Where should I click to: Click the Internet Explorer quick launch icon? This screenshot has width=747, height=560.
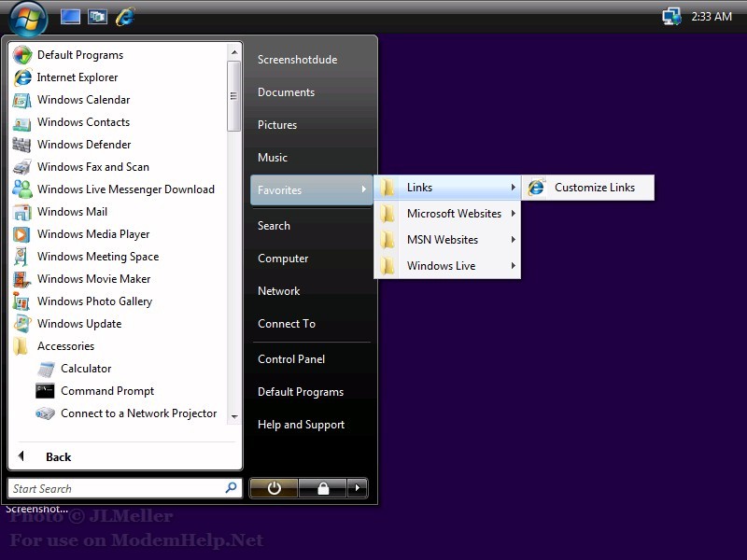pos(124,17)
